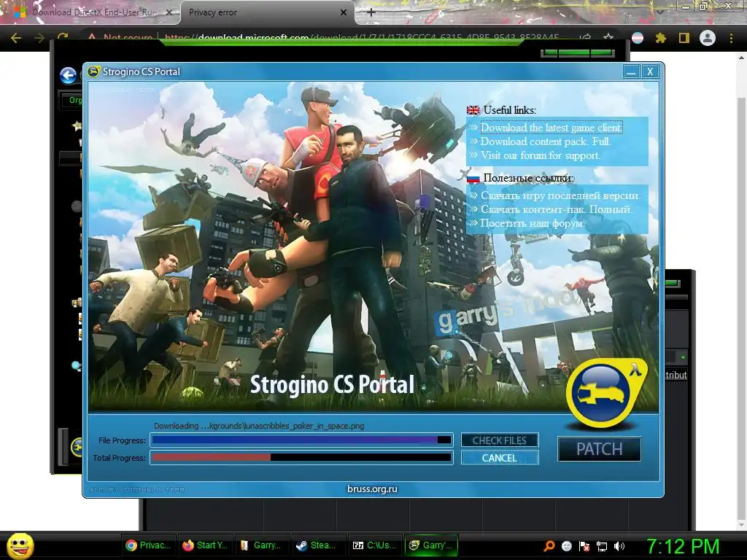Screen dimensions: 747x560
Task: Click the Total Progress bar
Action: (x=301, y=458)
